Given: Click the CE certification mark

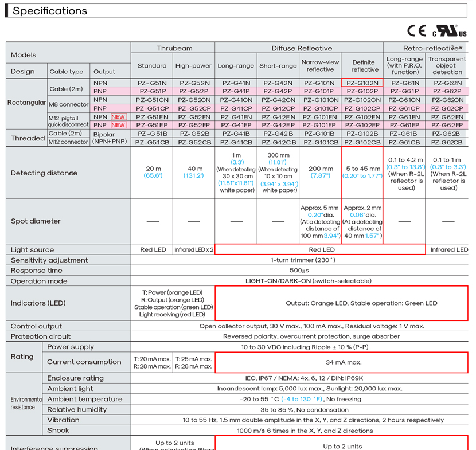Looking at the screenshot, I should click(x=416, y=30).
